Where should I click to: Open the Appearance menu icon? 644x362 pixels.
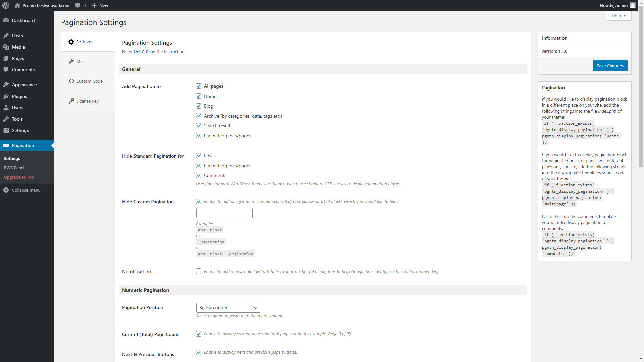coord(7,84)
